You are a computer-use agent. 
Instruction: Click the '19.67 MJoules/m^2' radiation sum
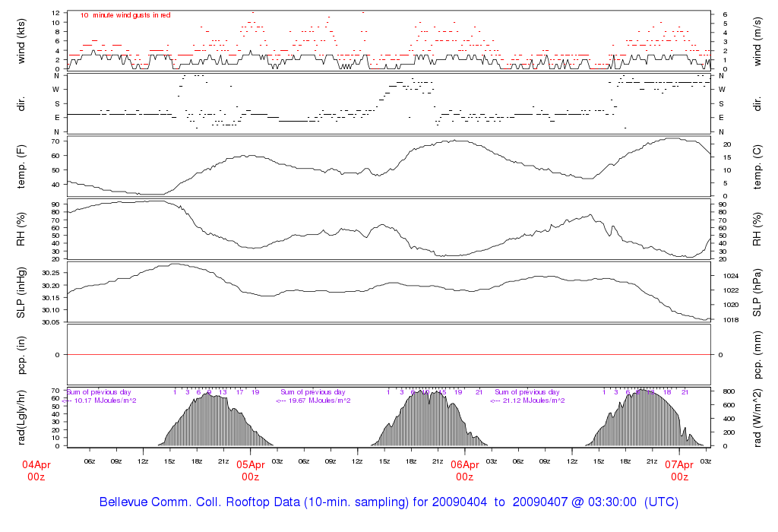[320, 401]
